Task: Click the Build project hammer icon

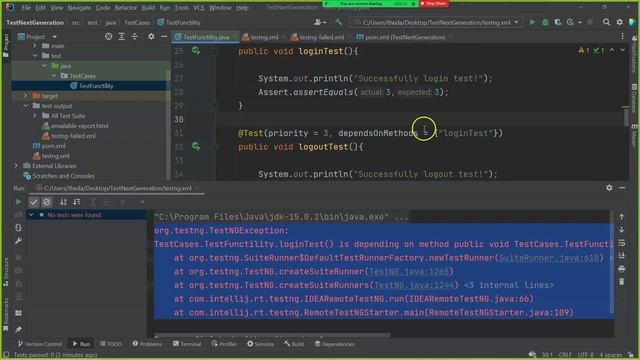Action: point(339,22)
